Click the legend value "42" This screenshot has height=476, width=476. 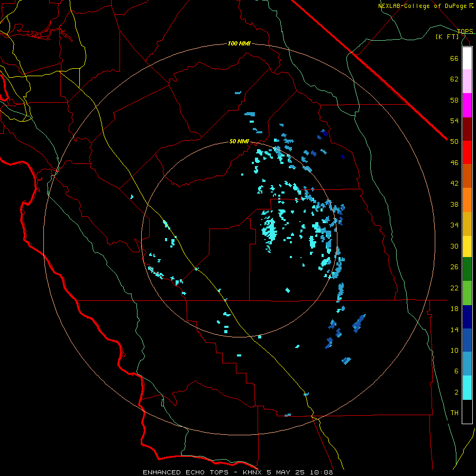454,184
